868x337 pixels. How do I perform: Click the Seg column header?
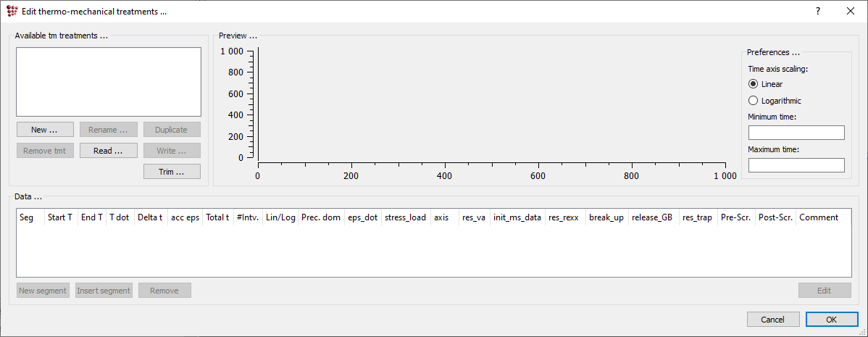click(x=27, y=217)
